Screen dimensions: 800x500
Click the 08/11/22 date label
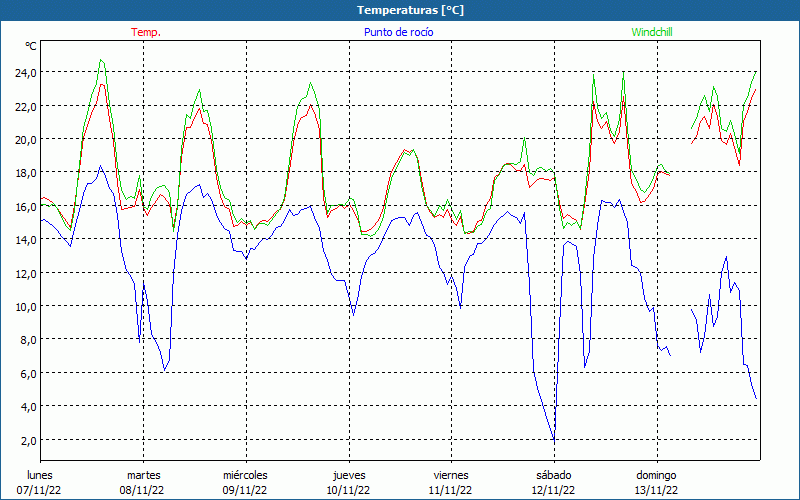point(142,490)
